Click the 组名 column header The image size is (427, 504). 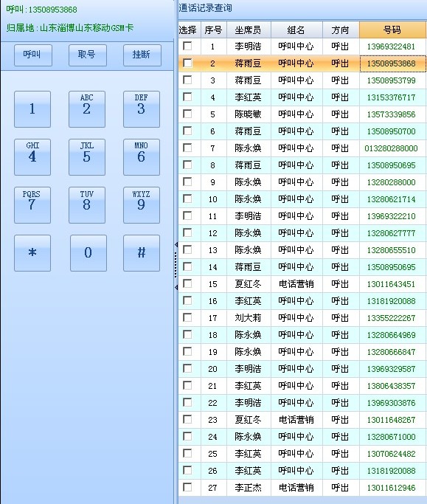(297, 30)
